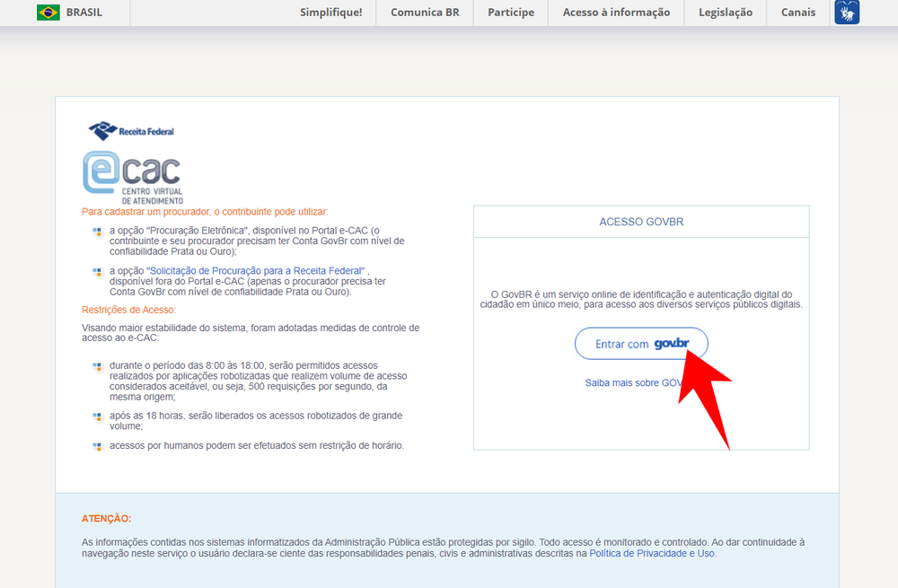Viewport: 898px width, 588px height.
Task: Open the VLibras accessibility icon
Action: click(x=847, y=12)
